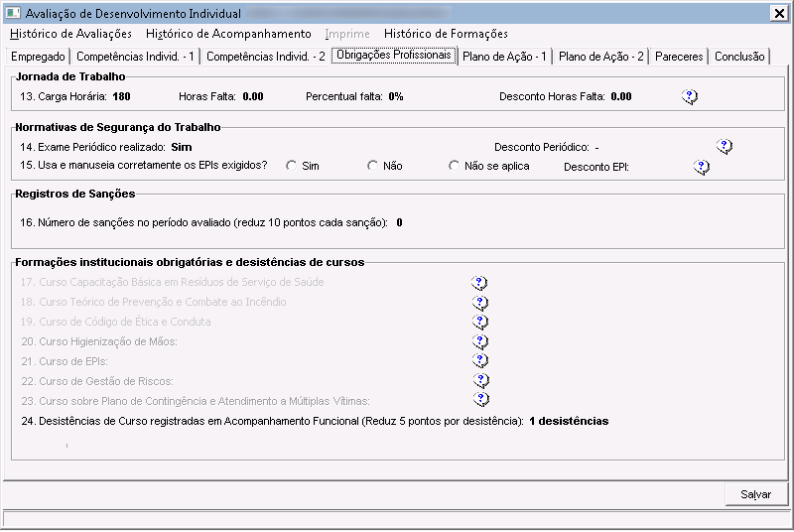Click '19. Curso de Código de Ética' label
Viewport: 794px width, 532px height.
(x=116, y=322)
